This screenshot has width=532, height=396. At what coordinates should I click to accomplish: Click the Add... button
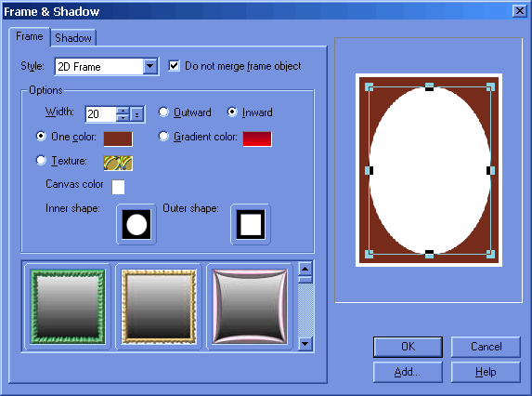408,372
